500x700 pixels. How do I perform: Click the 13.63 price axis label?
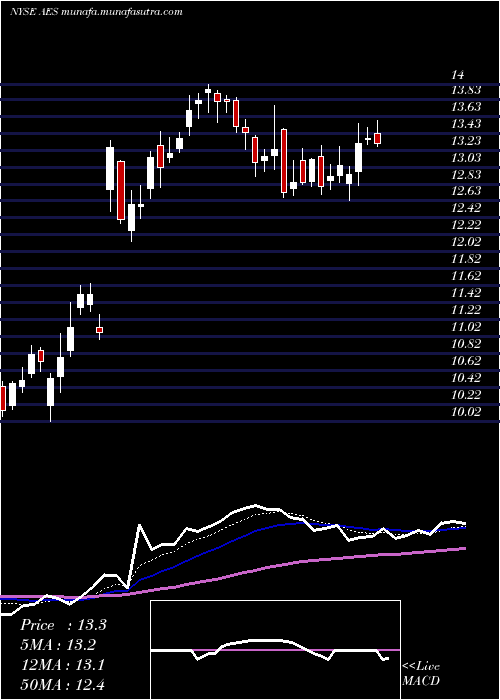[466, 107]
